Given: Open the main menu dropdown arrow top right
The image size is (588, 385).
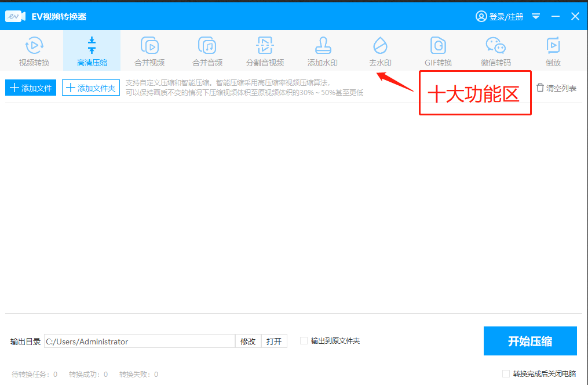Looking at the screenshot, I should click(x=536, y=16).
